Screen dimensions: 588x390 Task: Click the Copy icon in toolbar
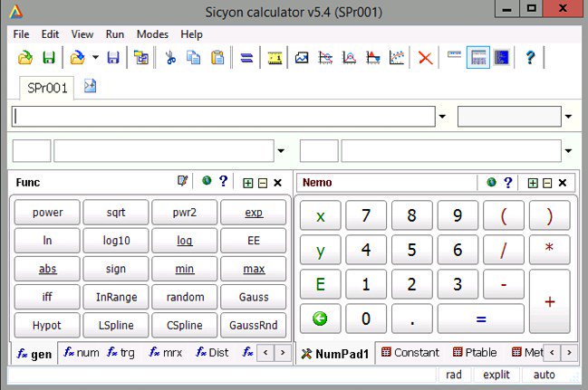(194, 57)
